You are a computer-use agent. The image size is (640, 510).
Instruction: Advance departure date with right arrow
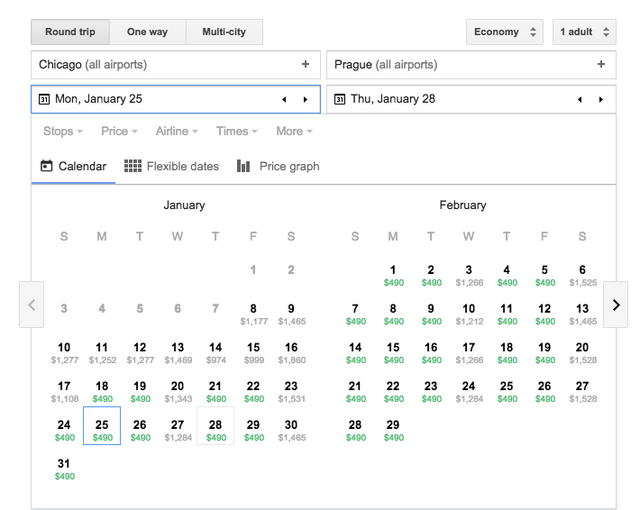click(305, 100)
